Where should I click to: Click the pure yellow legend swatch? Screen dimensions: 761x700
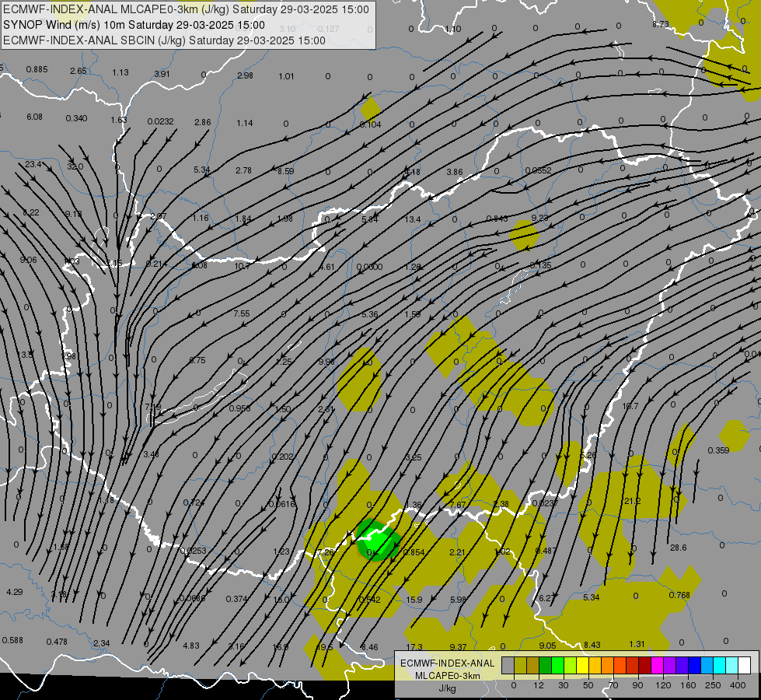coord(583,665)
